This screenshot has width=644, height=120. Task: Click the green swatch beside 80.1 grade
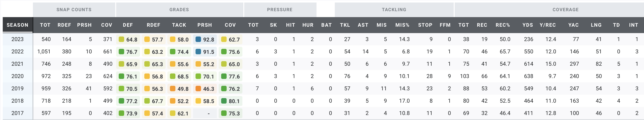tap(224, 101)
